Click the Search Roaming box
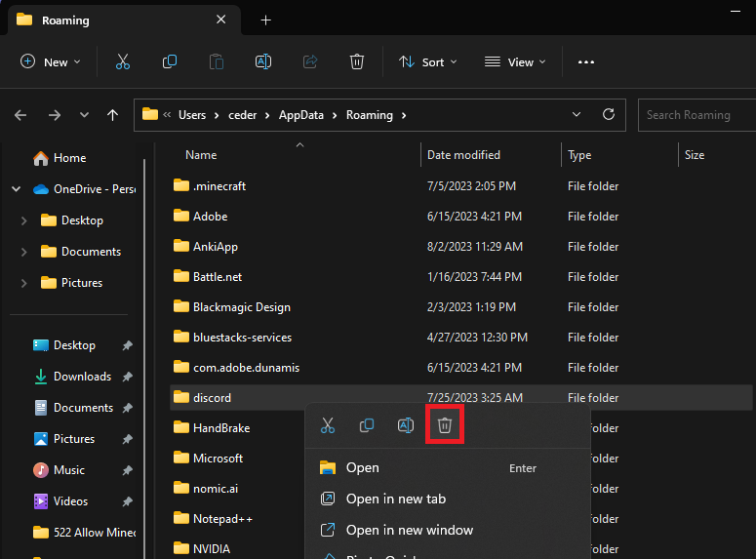Image resolution: width=756 pixels, height=559 pixels. point(696,115)
